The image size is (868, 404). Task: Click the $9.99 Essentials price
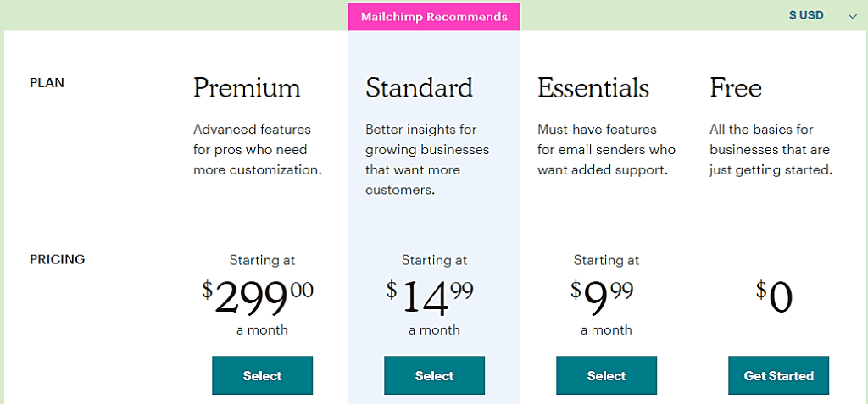[x=602, y=298]
